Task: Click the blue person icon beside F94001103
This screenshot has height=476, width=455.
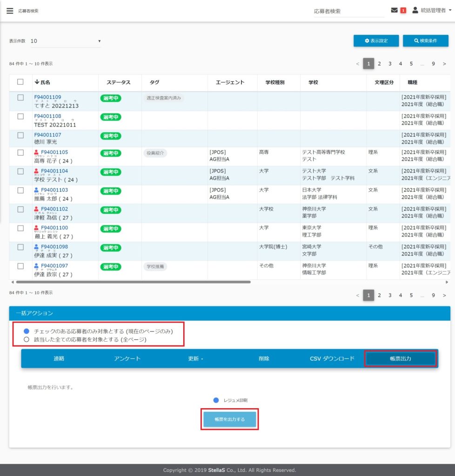Action: (37, 190)
